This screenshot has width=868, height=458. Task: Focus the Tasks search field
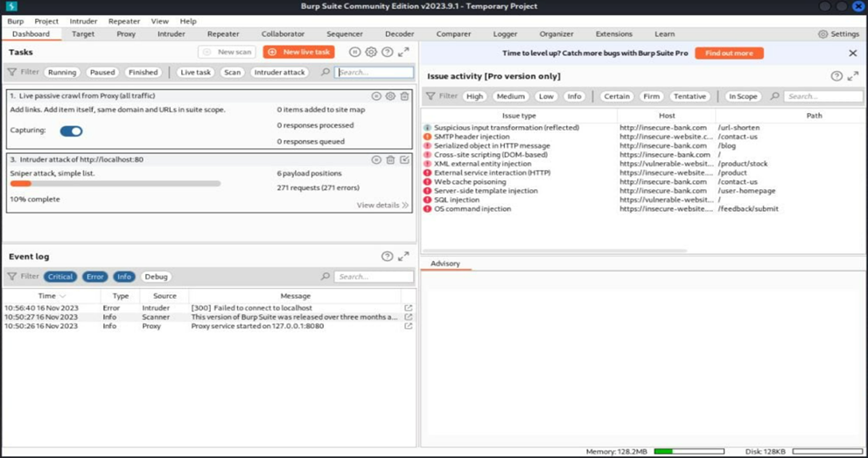point(374,72)
